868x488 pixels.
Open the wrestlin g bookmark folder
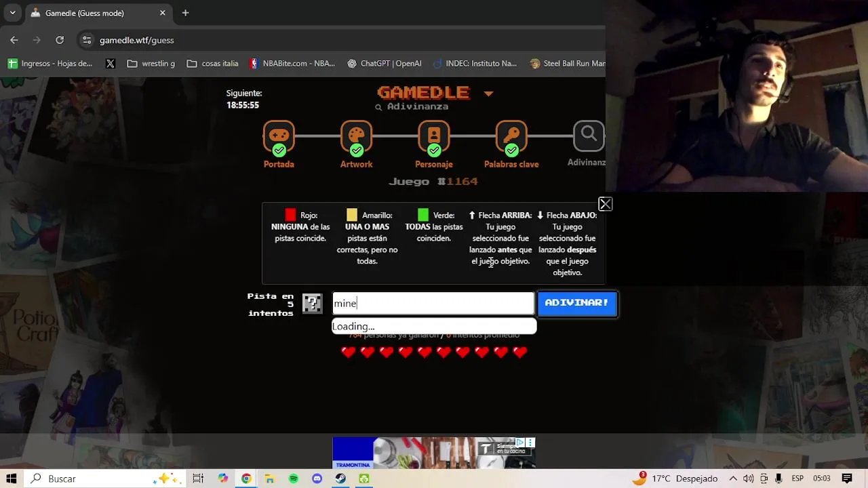click(x=151, y=63)
